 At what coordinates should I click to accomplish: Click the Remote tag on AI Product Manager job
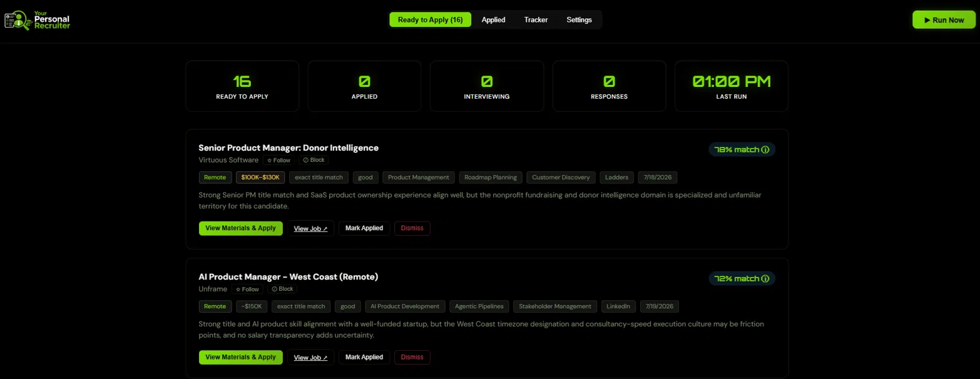coord(215,306)
